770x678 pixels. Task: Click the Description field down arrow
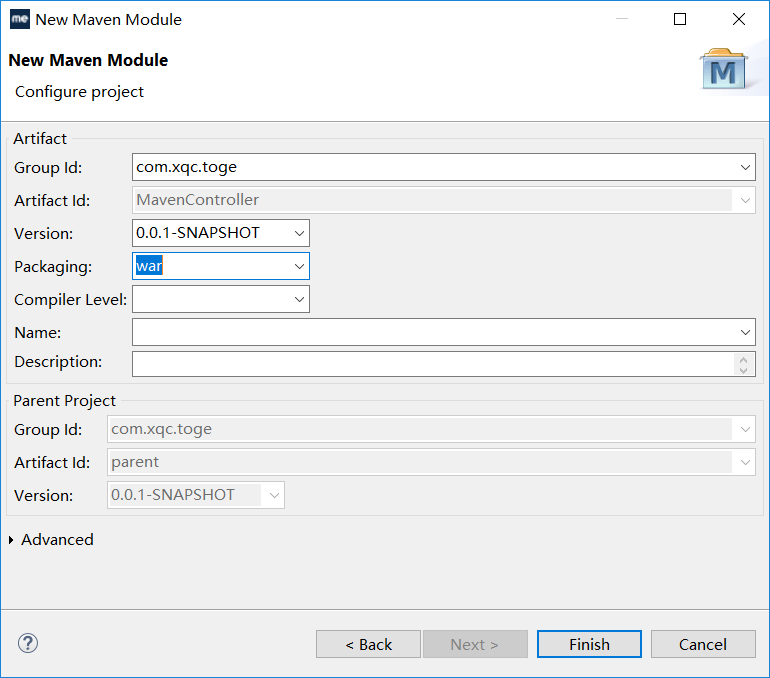click(743, 370)
